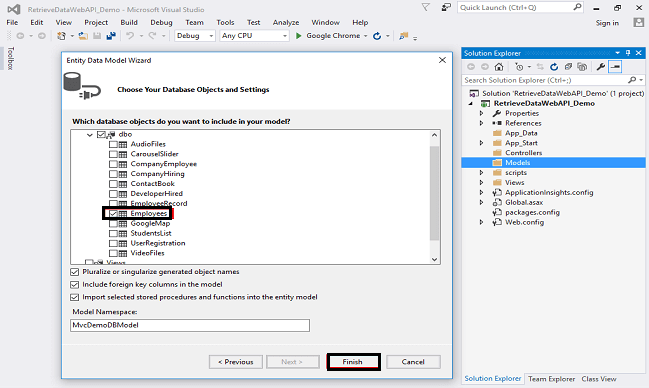Screen dimensions: 649x388
Task: Open the Project menu
Action: (x=96, y=22)
